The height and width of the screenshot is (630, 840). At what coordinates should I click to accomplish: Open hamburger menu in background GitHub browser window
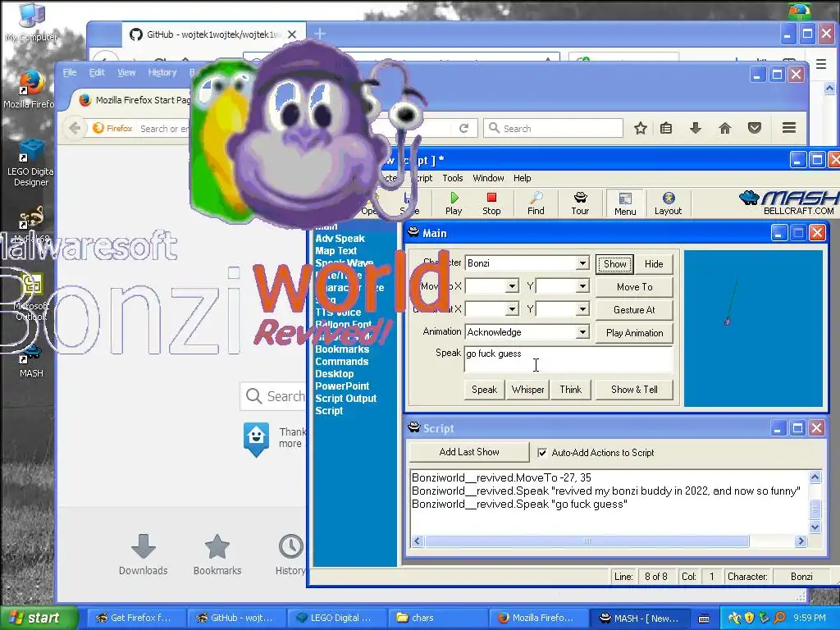820,64
